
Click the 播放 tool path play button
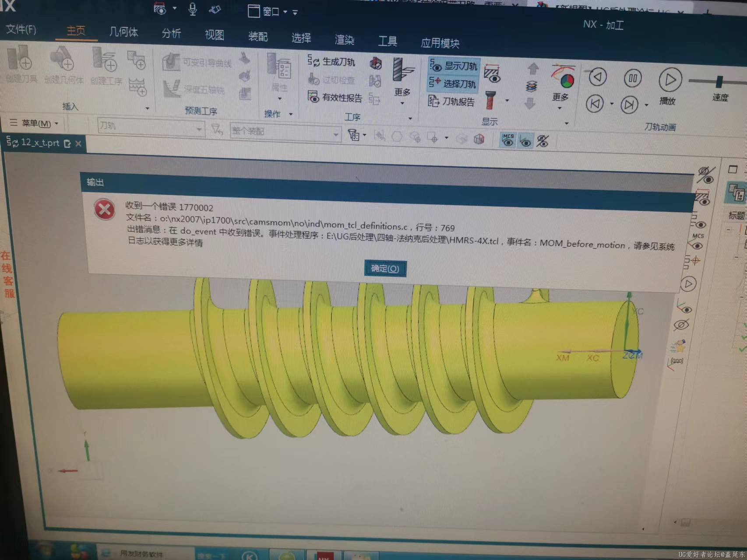(670, 80)
